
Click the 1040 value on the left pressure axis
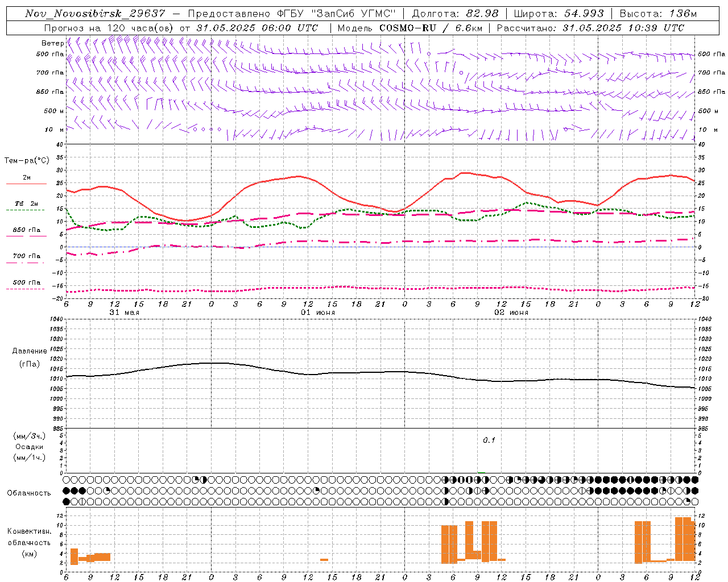click(57, 319)
